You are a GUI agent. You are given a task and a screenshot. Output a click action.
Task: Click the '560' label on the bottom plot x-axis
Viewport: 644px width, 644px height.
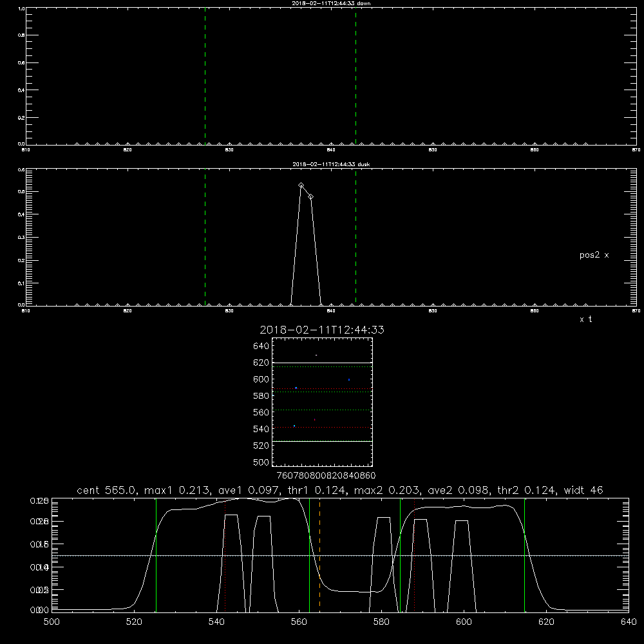(x=299, y=622)
